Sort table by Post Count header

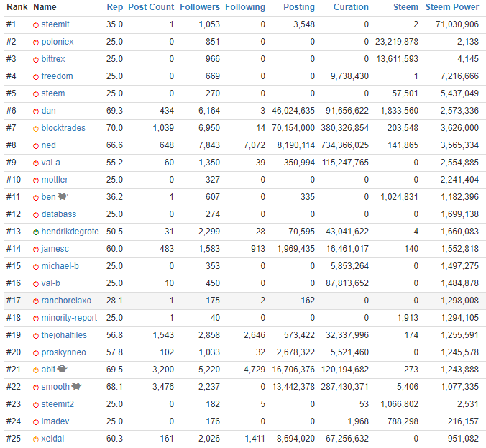pyautogui.click(x=151, y=7)
